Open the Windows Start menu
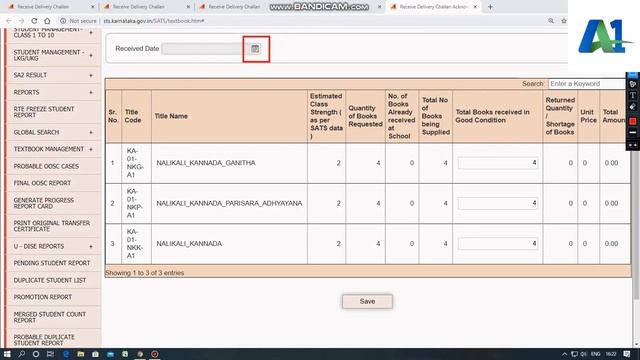 (x=7, y=354)
